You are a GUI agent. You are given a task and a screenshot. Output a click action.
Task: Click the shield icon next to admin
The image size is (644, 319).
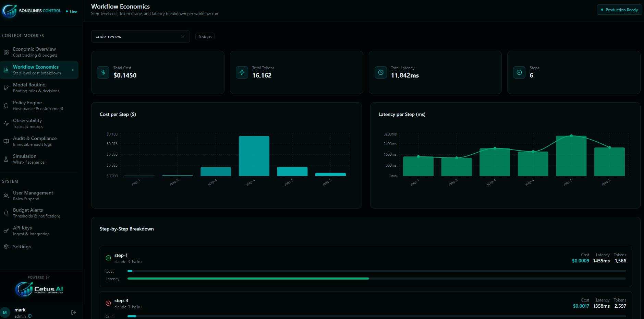tap(30, 316)
